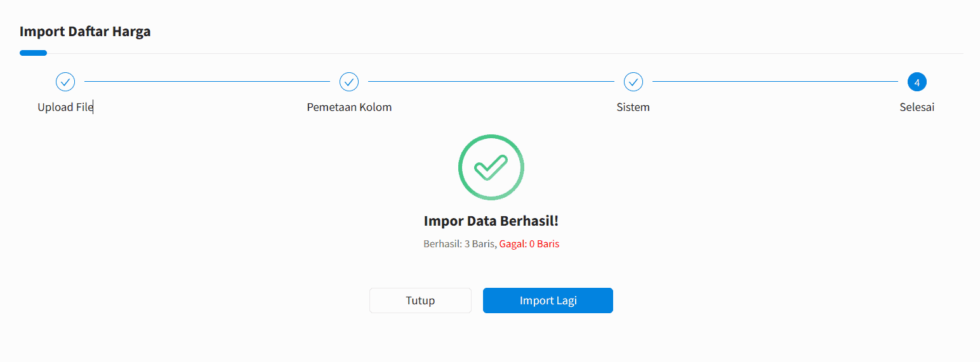This screenshot has width=980, height=362.
Task: Click the progress line between Sistem and Selesai
Action: (x=775, y=82)
